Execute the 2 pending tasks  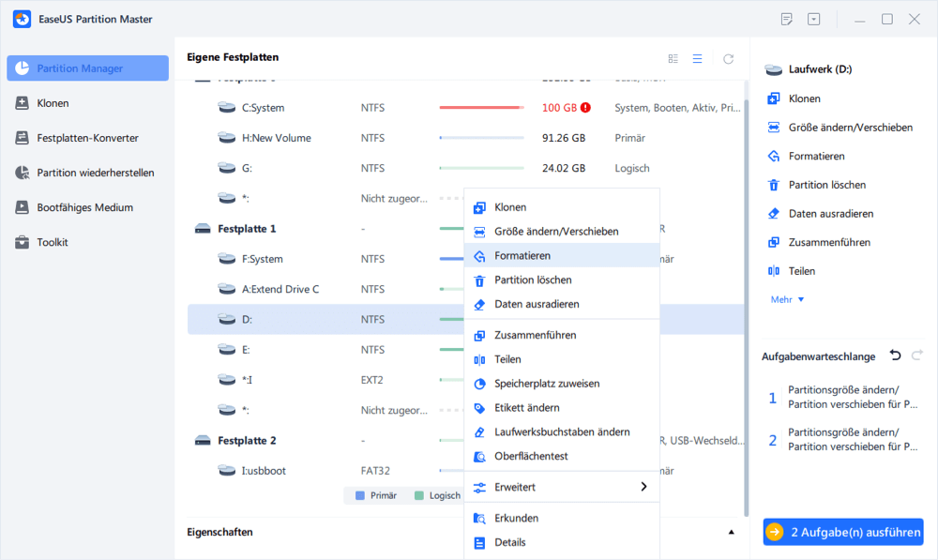point(843,532)
